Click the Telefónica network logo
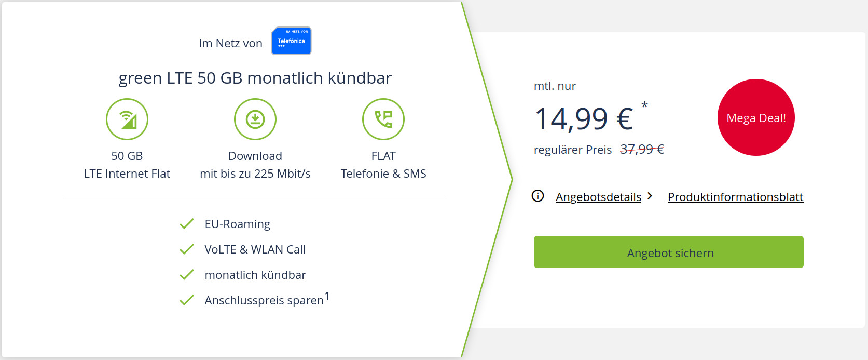868x360 pixels. click(291, 41)
